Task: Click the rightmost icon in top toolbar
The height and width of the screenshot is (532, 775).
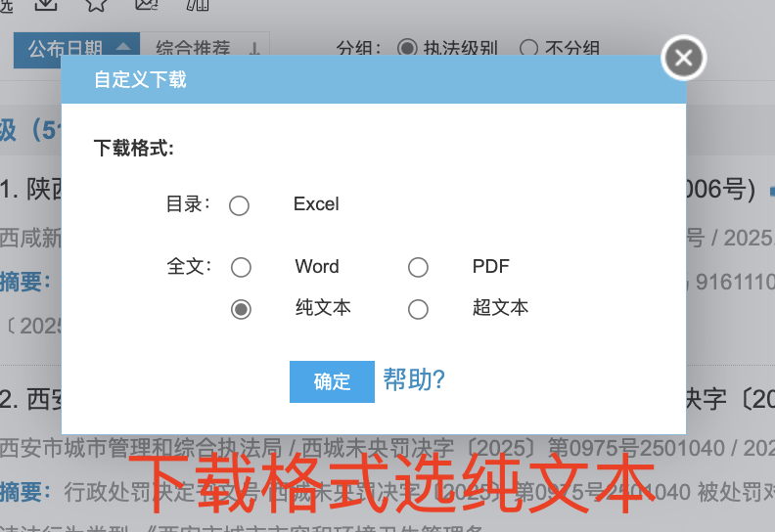Action: 197,4
